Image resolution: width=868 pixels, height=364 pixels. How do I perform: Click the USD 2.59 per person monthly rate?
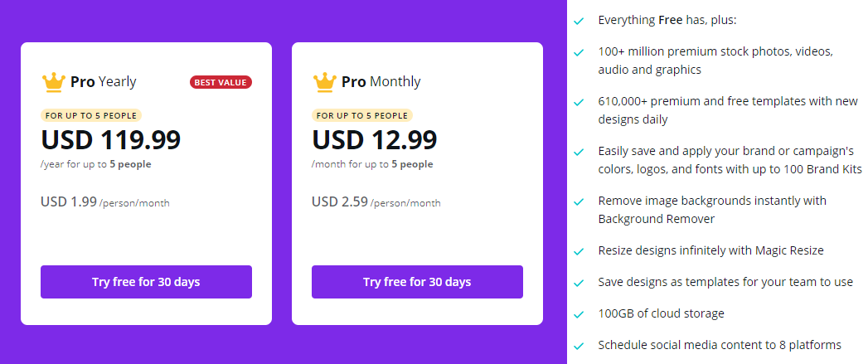pos(376,202)
